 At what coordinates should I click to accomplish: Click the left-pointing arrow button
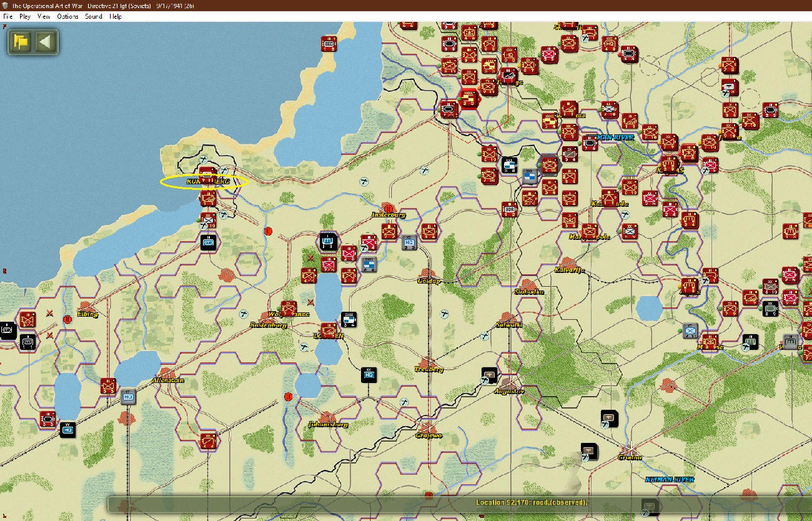point(46,42)
